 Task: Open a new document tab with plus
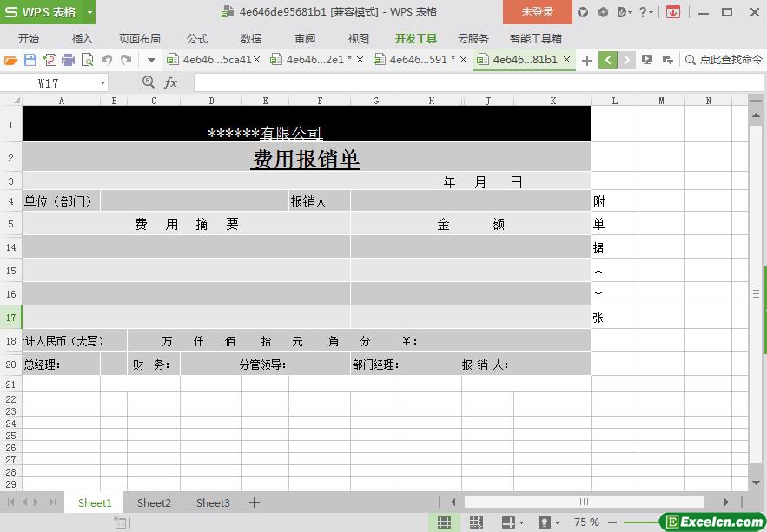tap(587, 60)
